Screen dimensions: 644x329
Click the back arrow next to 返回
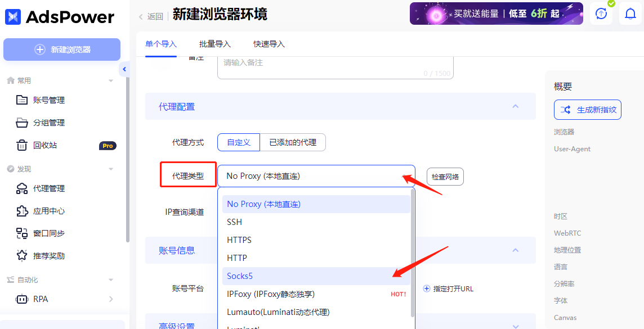point(141,17)
